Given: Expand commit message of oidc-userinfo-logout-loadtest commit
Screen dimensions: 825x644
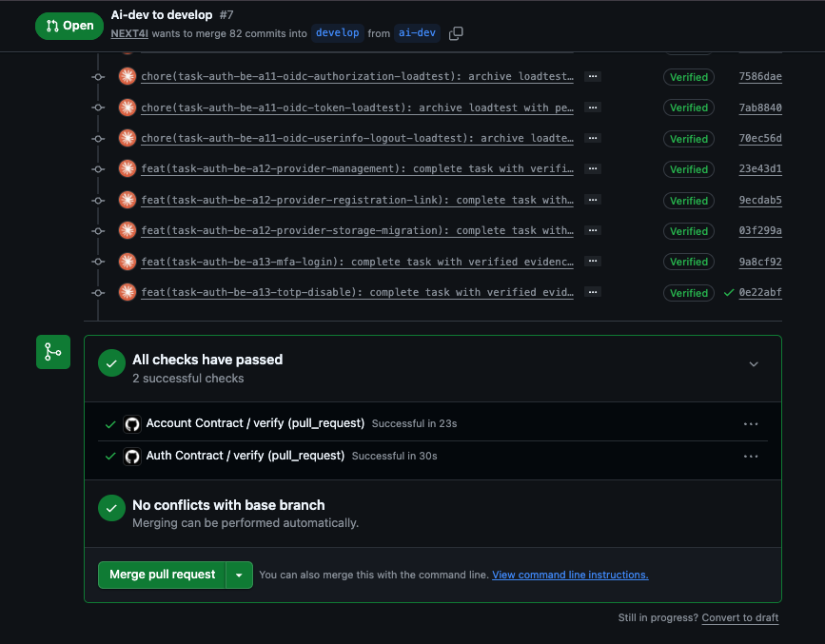Looking at the screenshot, I should (593, 138).
